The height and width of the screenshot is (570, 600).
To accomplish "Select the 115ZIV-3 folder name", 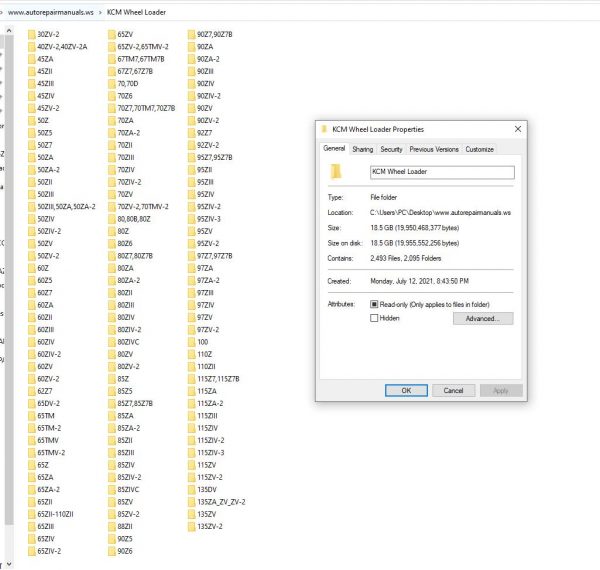I will coord(211,453).
